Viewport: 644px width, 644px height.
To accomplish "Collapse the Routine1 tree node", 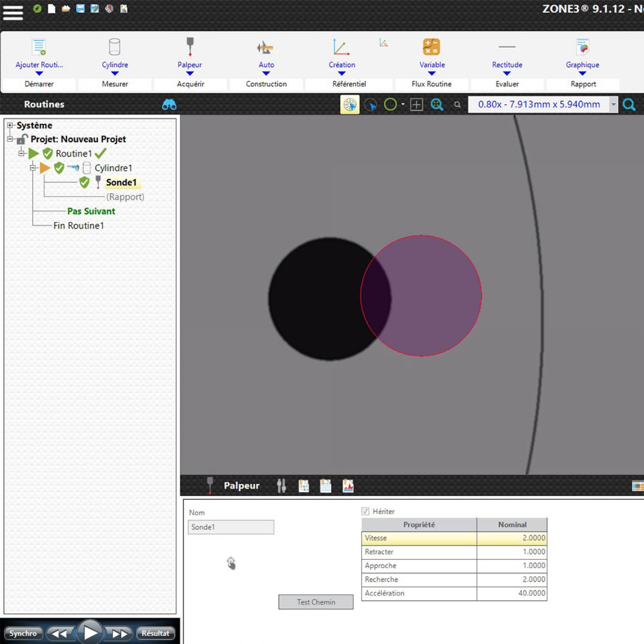I will tap(21, 153).
